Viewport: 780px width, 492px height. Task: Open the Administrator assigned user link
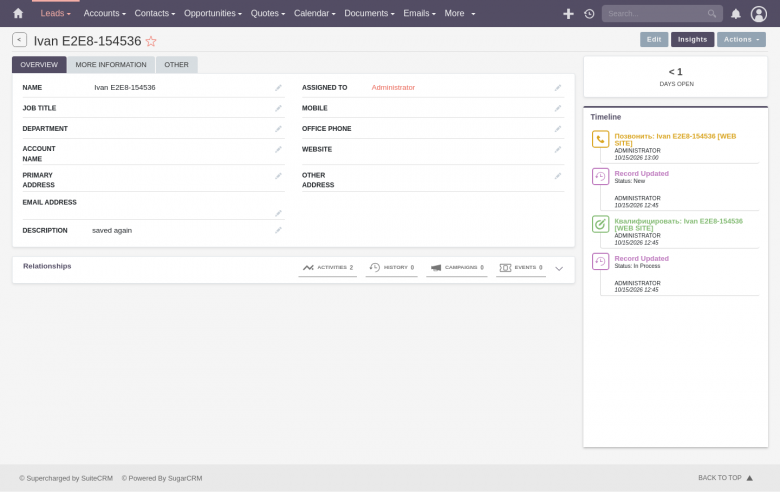(x=393, y=88)
